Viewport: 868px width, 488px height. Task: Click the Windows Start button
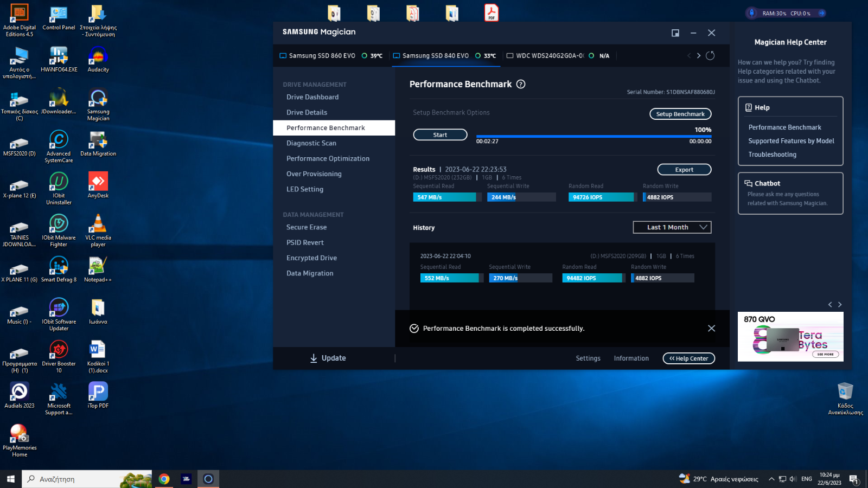pos(10,479)
